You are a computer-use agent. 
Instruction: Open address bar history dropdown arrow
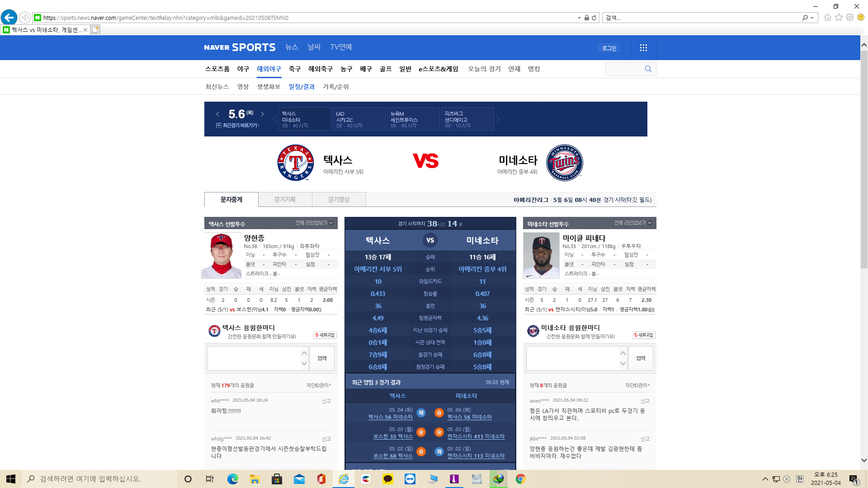[579, 18]
